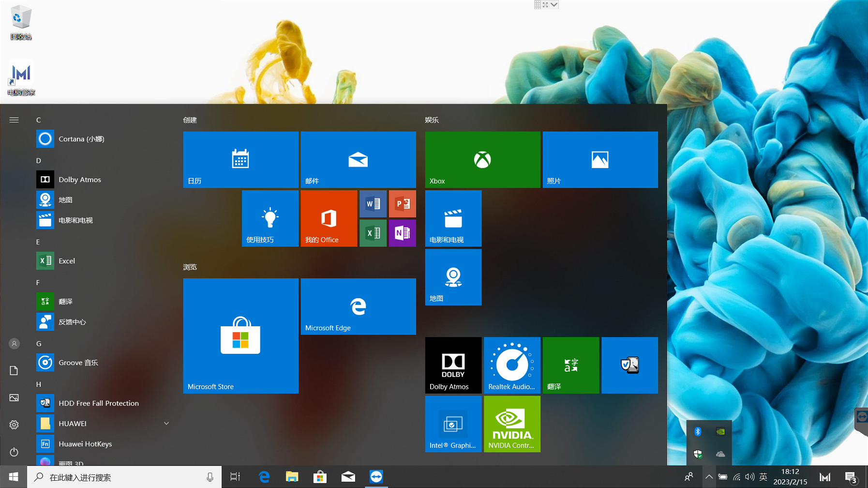Open Mail from the taskbar
Image resolution: width=868 pixels, height=488 pixels.
[348, 477]
